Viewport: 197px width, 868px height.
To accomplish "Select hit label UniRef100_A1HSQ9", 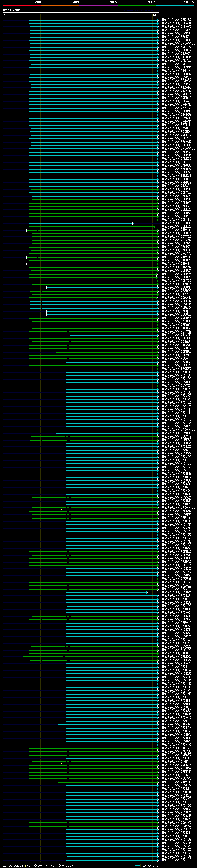I will click(x=177, y=616).
